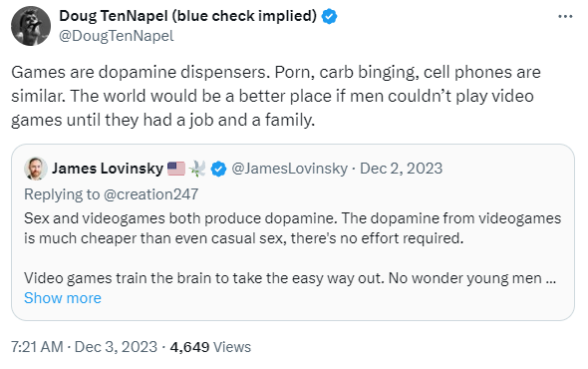The height and width of the screenshot is (369, 588).
Task: Click the truncated ellipsis in quoted tweet
Action: coord(551,279)
